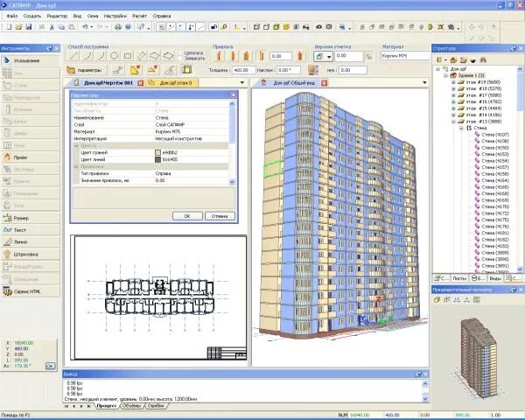Click the building thumbnail in preview panel
Screen dimensions: 525x420
478,358
